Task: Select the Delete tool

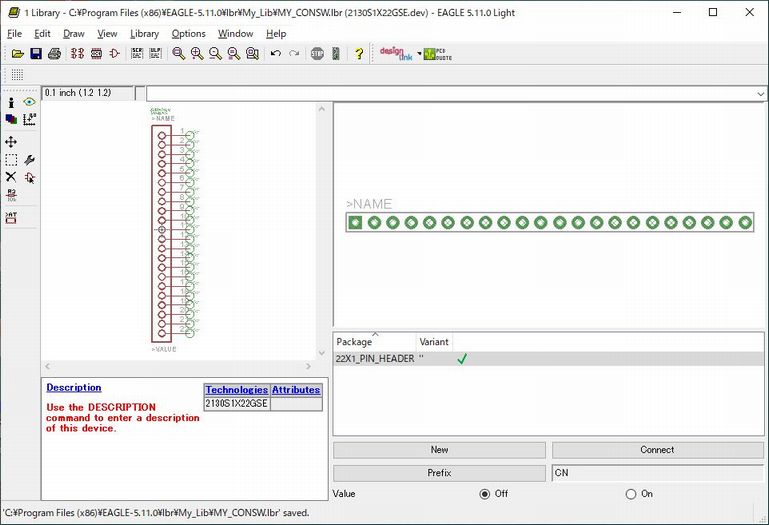Action: (11, 177)
